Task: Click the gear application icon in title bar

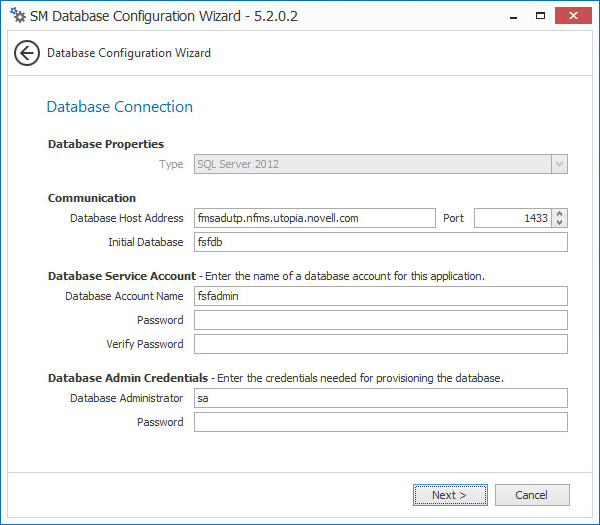Action: tap(17, 16)
